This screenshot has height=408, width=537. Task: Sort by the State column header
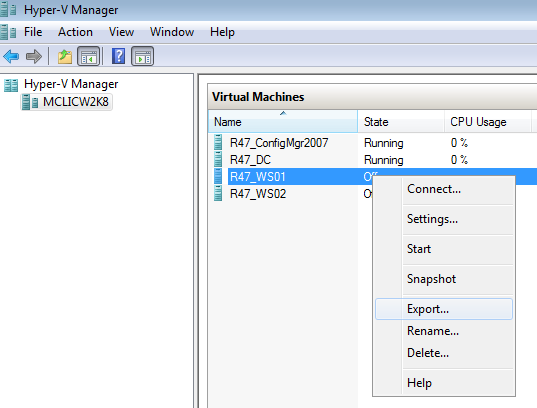click(x=401, y=121)
